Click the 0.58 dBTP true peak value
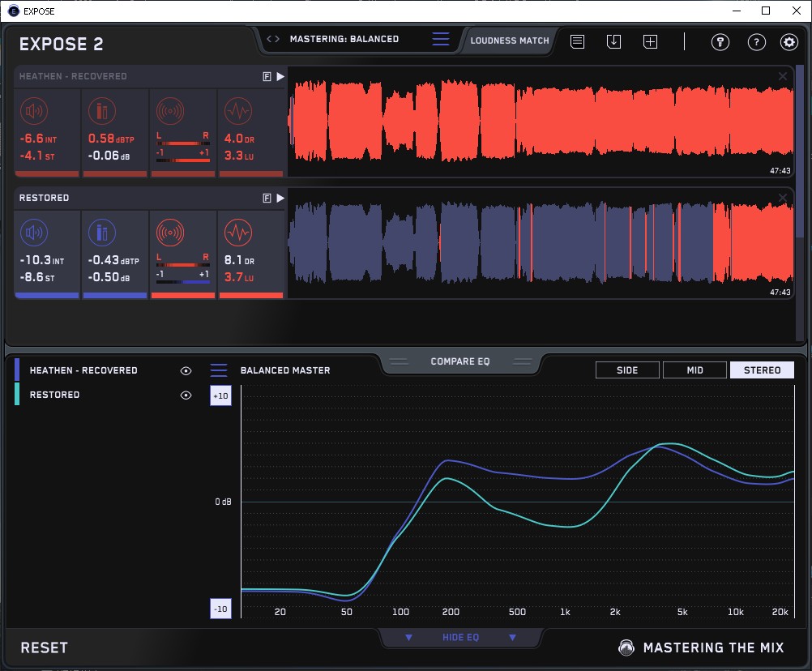 coord(111,139)
